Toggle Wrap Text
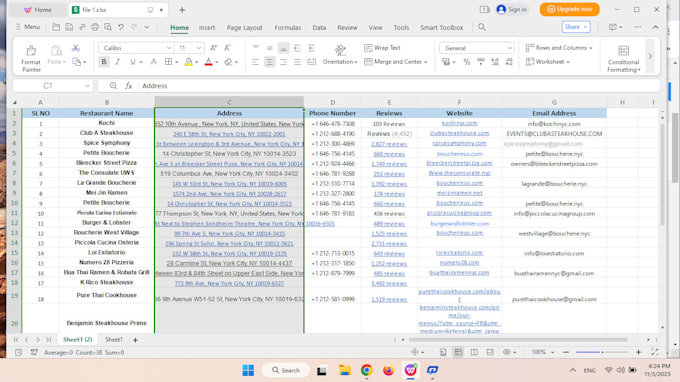 pos(382,48)
